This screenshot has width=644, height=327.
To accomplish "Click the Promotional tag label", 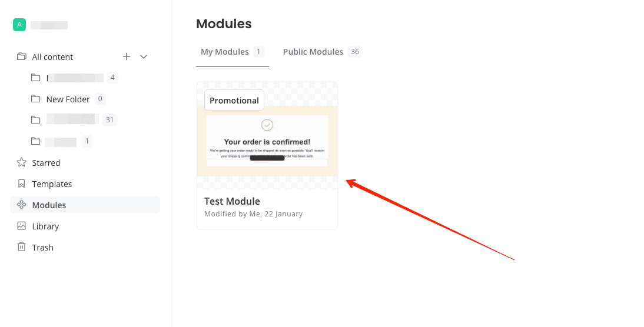I will pos(234,101).
